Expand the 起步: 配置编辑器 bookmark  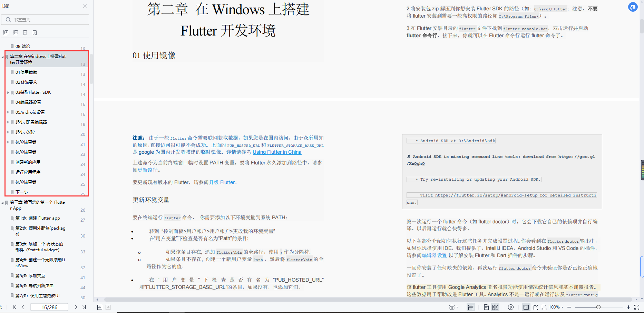coord(8,122)
